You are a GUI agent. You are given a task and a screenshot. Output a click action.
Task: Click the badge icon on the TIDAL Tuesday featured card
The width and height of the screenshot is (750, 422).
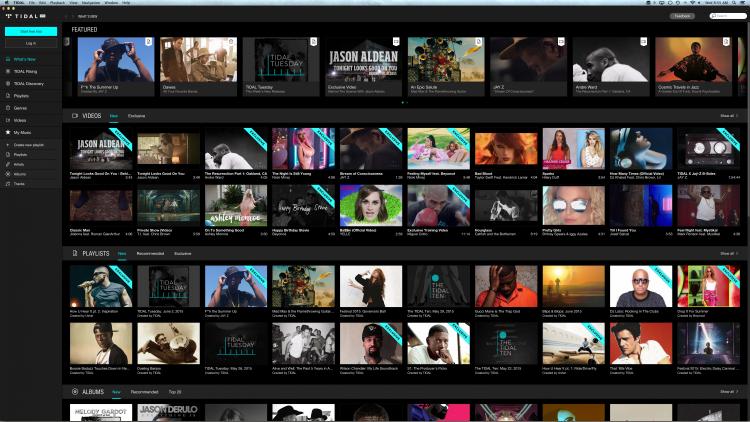tap(313, 42)
